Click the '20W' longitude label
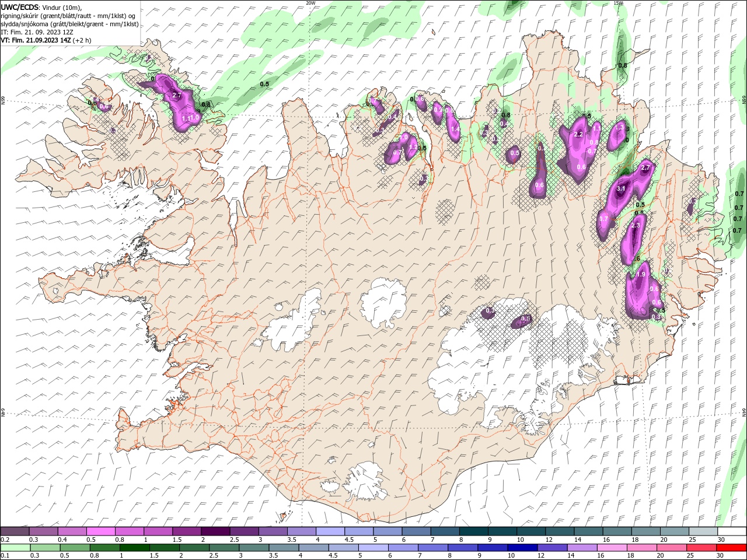The width and height of the screenshot is (747, 560). point(310,3)
